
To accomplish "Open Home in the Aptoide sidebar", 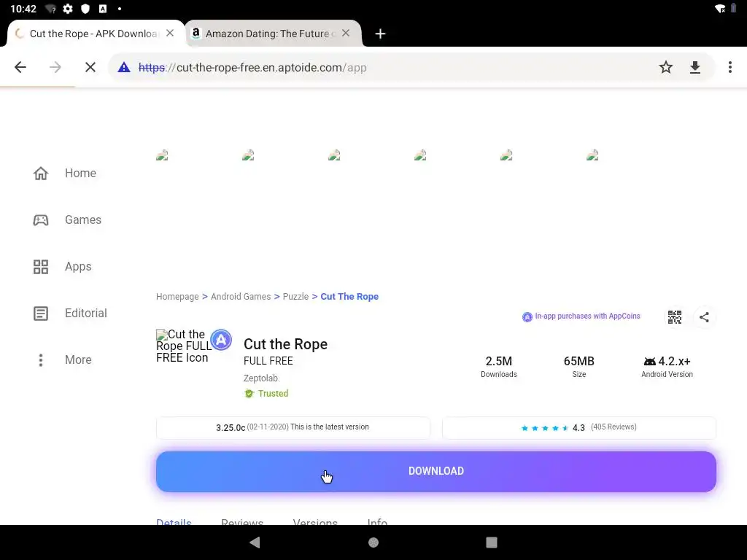I will click(x=65, y=173).
